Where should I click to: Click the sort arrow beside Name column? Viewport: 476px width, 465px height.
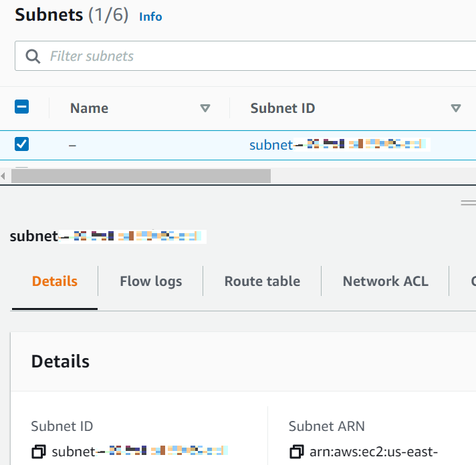[x=205, y=108]
